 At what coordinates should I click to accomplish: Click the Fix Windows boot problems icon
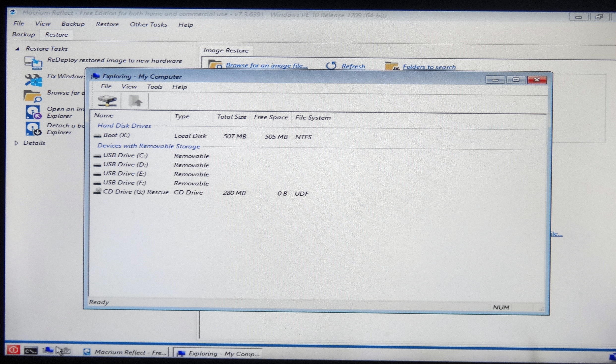click(x=33, y=80)
